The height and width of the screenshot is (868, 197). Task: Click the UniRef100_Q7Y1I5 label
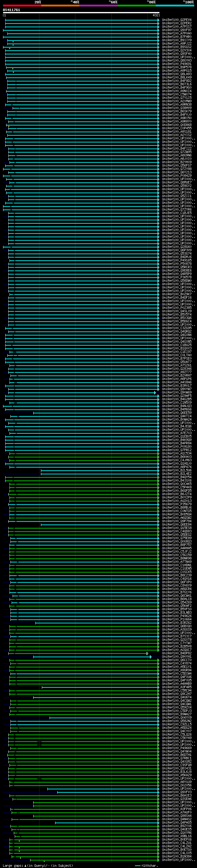(176, 98)
